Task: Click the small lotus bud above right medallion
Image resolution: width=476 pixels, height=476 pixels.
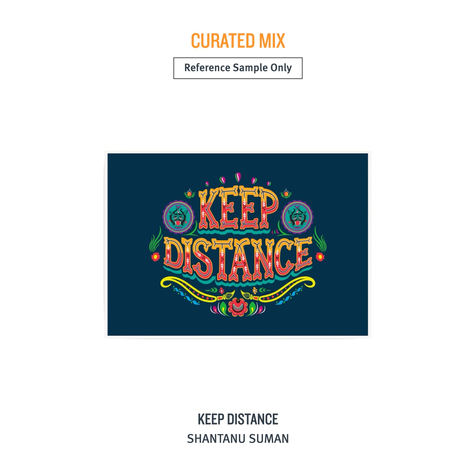Action: 286,194
